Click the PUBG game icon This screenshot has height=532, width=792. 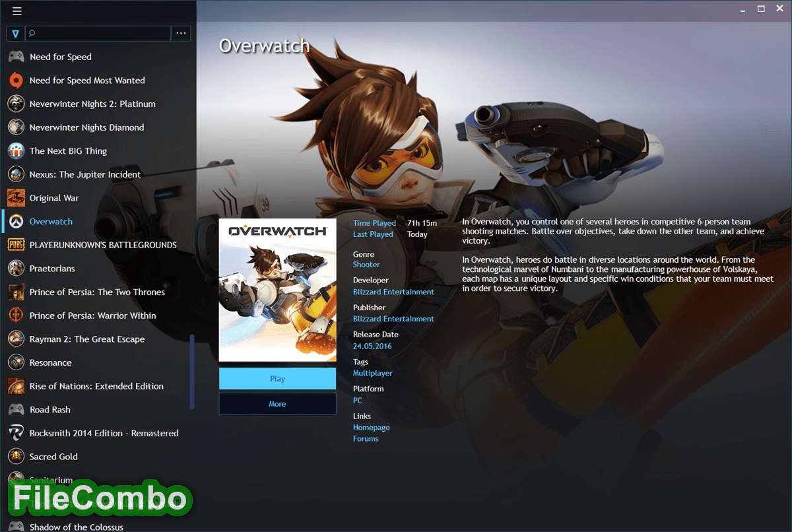click(16, 245)
